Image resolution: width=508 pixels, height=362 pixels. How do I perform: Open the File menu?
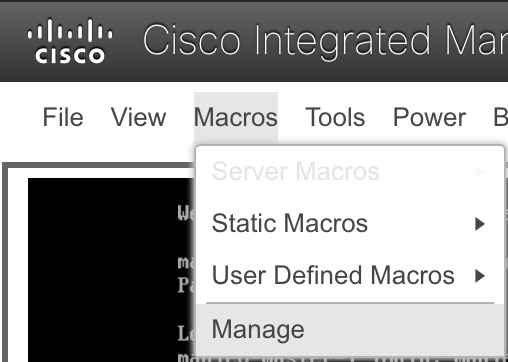(63, 117)
